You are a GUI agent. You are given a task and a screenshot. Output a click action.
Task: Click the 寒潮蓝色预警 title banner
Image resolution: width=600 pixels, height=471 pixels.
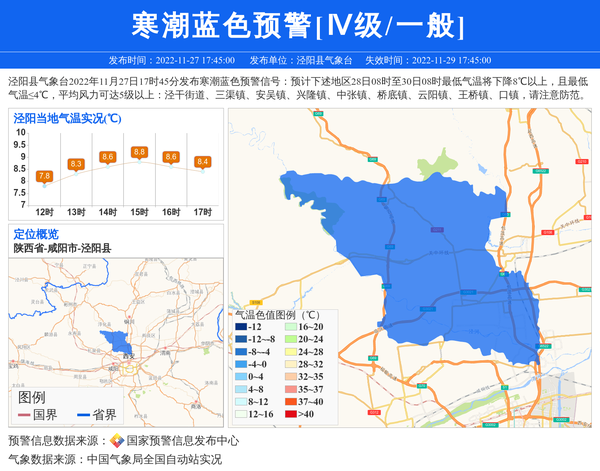[x=299, y=24]
